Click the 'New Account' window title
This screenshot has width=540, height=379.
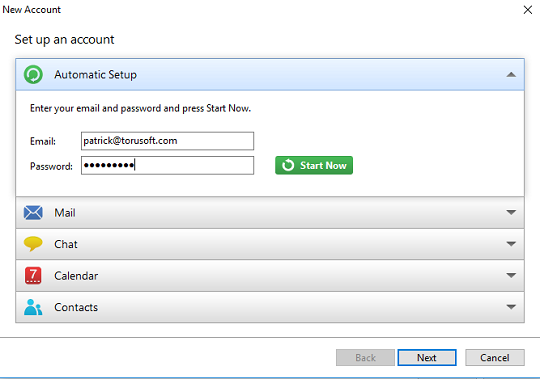31,10
